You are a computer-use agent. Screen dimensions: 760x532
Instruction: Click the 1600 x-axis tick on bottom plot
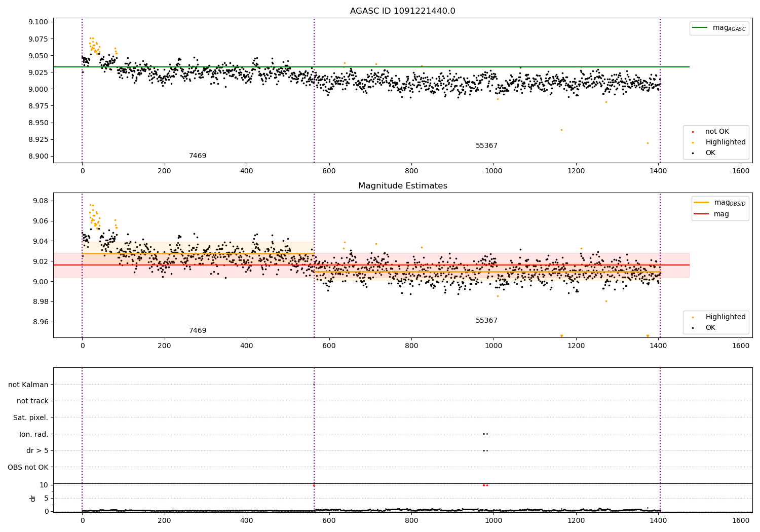741,521
